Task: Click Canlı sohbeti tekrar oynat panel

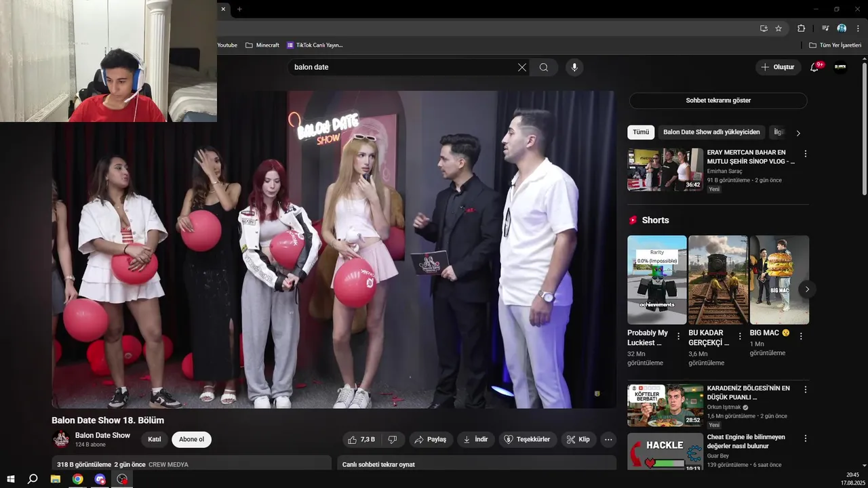Action: coord(477,464)
